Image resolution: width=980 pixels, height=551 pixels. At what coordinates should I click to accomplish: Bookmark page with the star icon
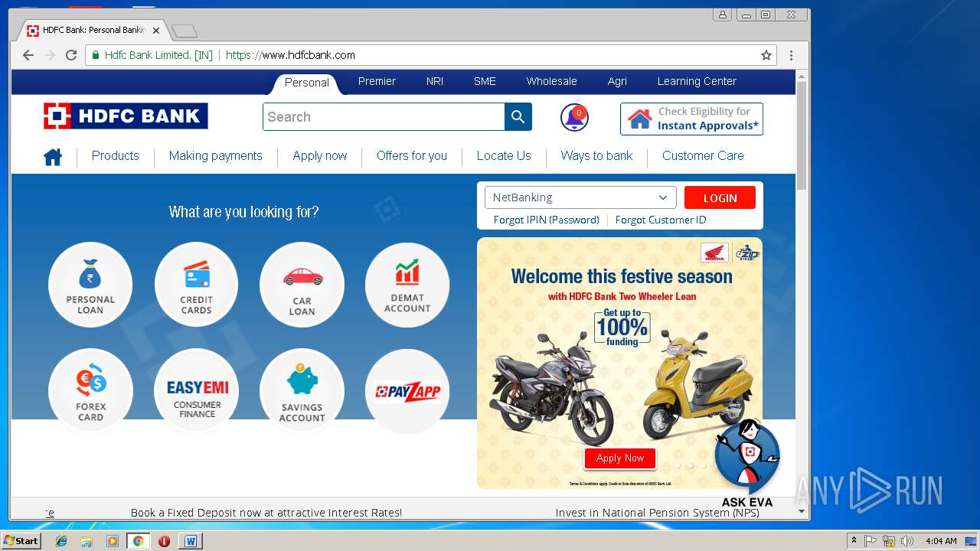[766, 55]
